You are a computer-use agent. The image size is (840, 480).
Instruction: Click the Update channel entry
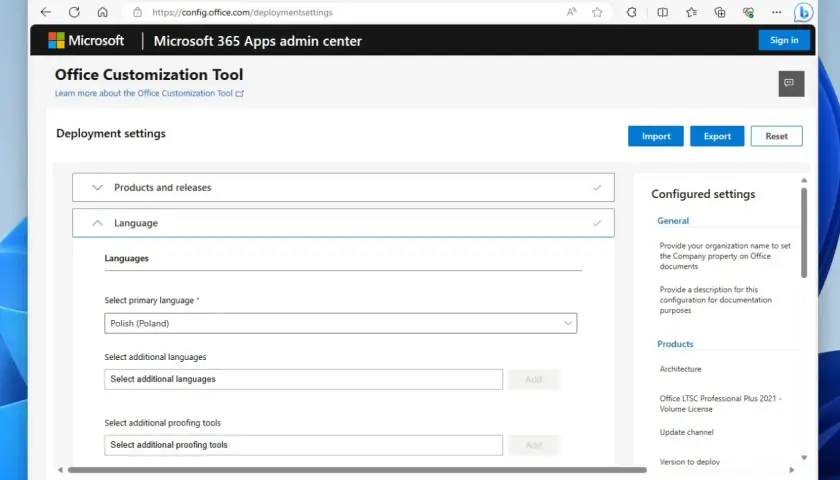(x=686, y=432)
